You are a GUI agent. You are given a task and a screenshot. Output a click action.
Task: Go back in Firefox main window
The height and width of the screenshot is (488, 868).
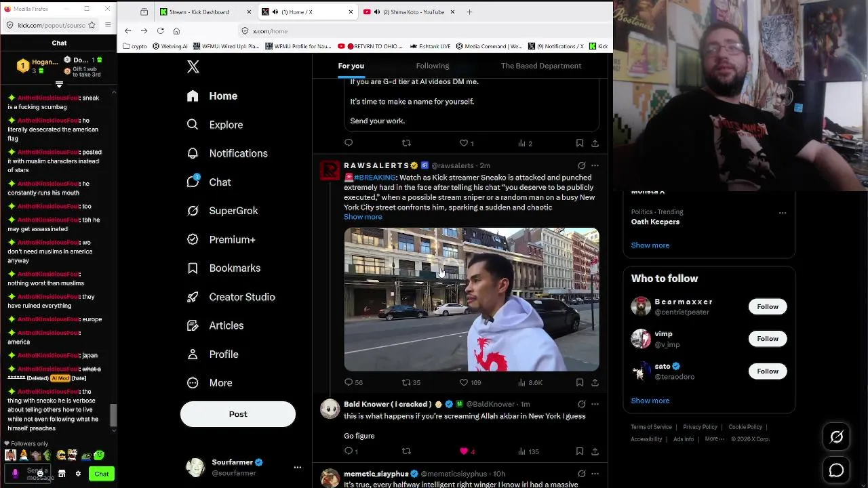pyautogui.click(x=127, y=30)
